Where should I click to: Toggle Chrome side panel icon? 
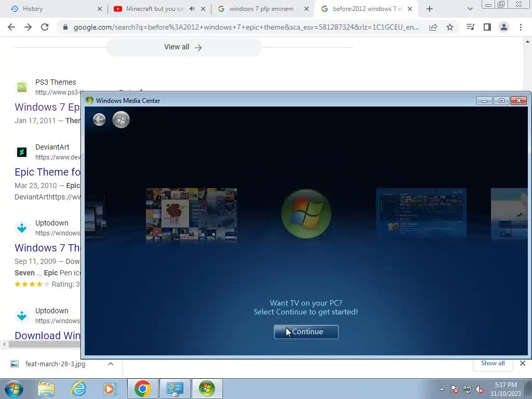coord(487,27)
